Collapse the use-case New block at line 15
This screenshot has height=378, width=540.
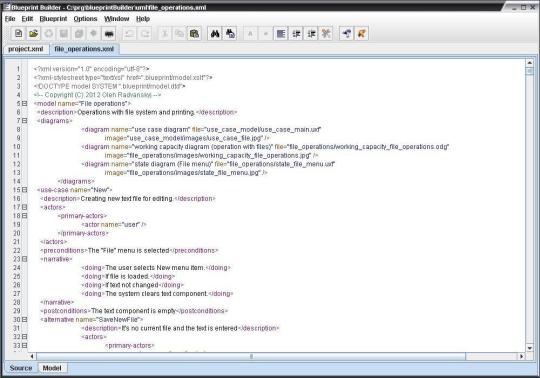[x=24, y=190]
